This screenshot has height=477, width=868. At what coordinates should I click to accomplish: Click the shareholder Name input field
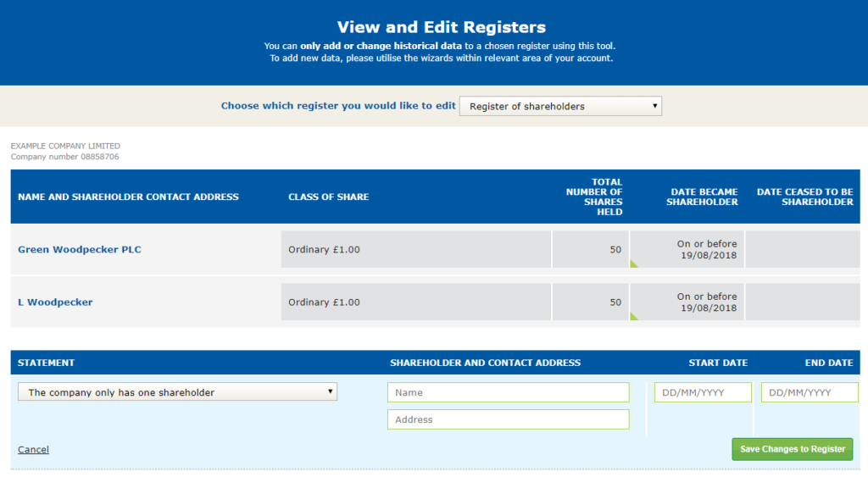508,392
